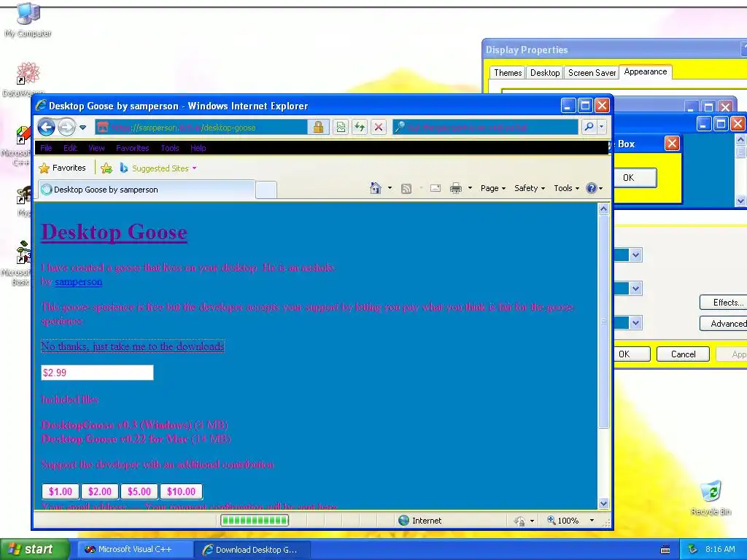Image resolution: width=747 pixels, height=560 pixels.
Task: Open the View menu
Action: [96, 148]
